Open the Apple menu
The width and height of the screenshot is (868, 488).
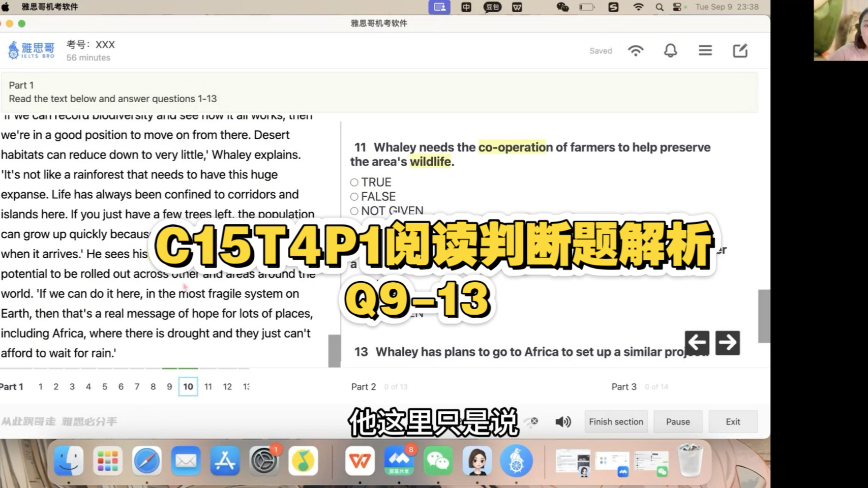point(6,7)
